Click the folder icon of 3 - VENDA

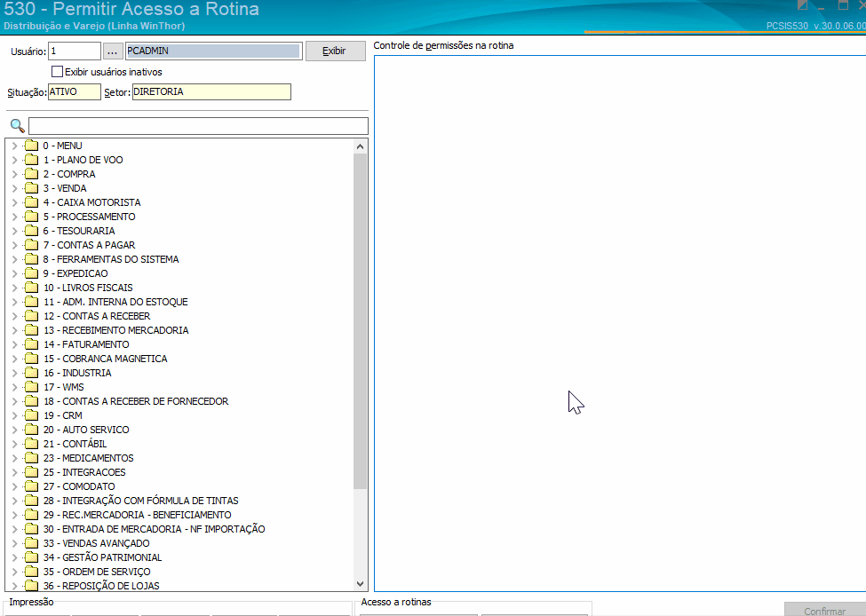(x=31, y=188)
